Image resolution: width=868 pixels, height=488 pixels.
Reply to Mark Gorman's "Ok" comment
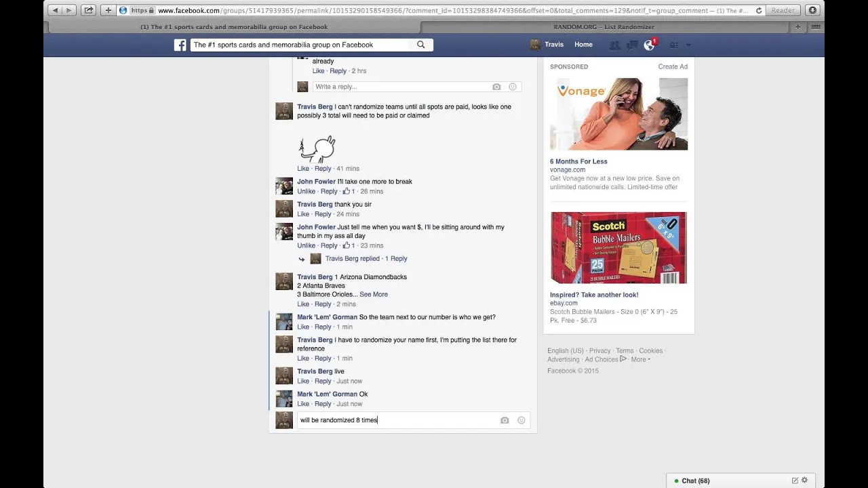[323, 404]
